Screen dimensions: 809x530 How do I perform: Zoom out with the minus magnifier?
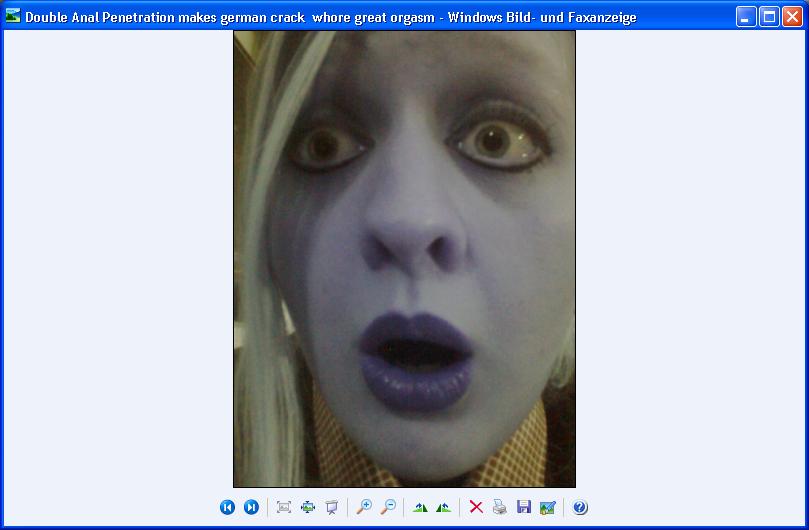click(x=388, y=507)
